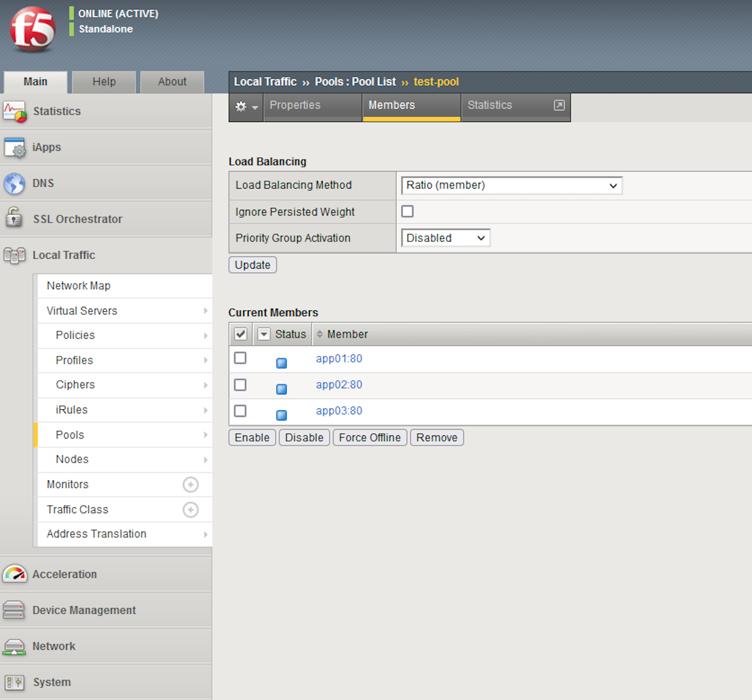Click the System section icon
This screenshot has width=752, height=700.
point(14,682)
